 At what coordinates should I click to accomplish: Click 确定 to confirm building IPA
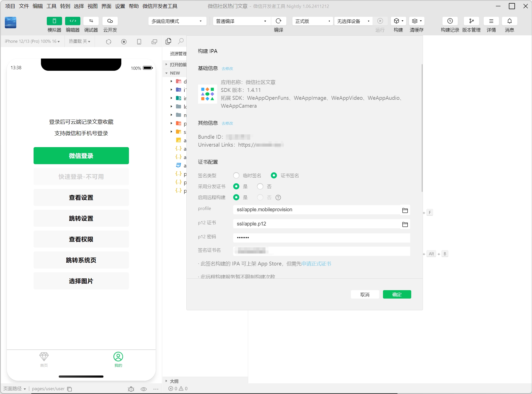pyautogui.click(x=397, y=294)
